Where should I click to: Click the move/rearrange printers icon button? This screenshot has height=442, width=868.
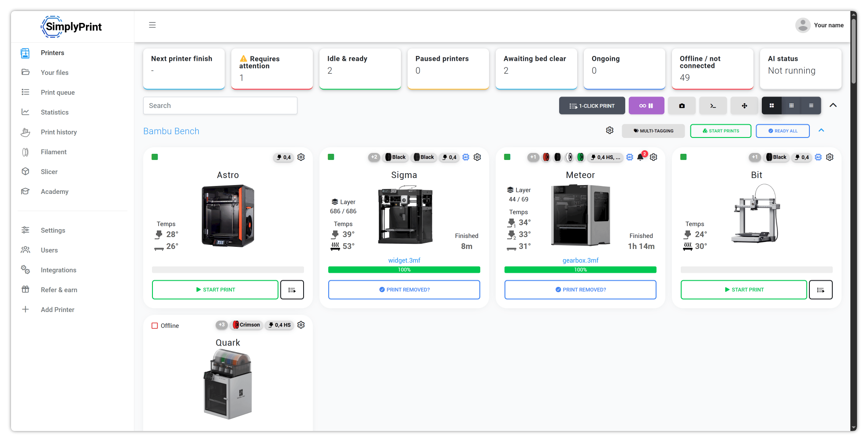click(x=744, y=106)
